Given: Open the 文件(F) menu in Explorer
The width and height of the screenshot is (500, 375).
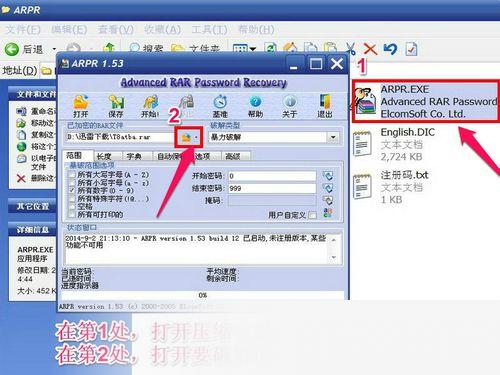Looking at the screenshot, I should point(23,30).
